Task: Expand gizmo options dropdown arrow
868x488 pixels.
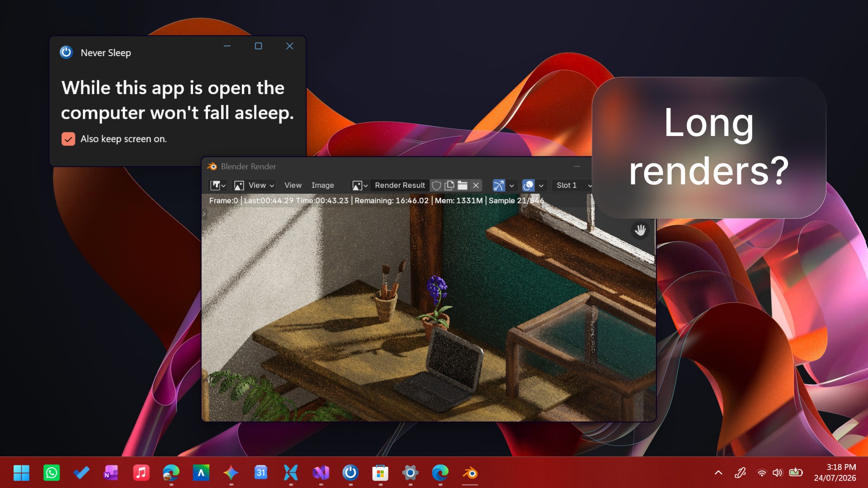Action: coord(511,185)
